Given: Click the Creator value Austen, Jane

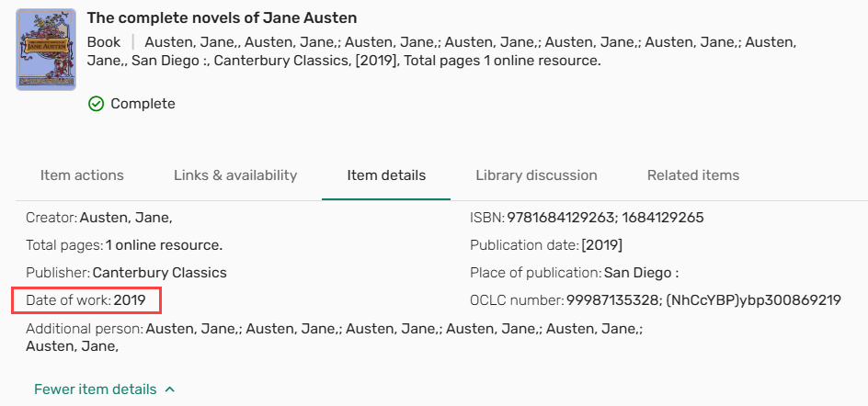Looking at the screenshot, I should tap(126, 218).
